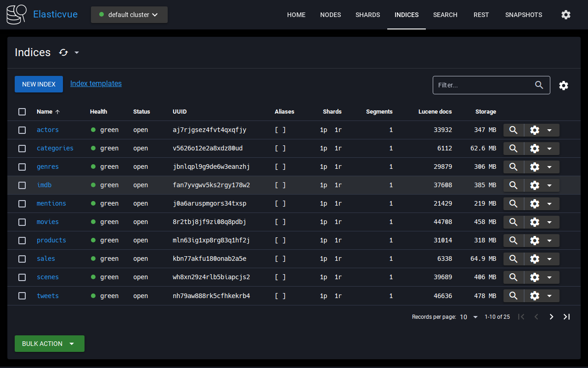The height and width of the screenshot is (368, 588).
Task: Jump to last page of indices
Action: pyautogui.click(x=566, y=317)
